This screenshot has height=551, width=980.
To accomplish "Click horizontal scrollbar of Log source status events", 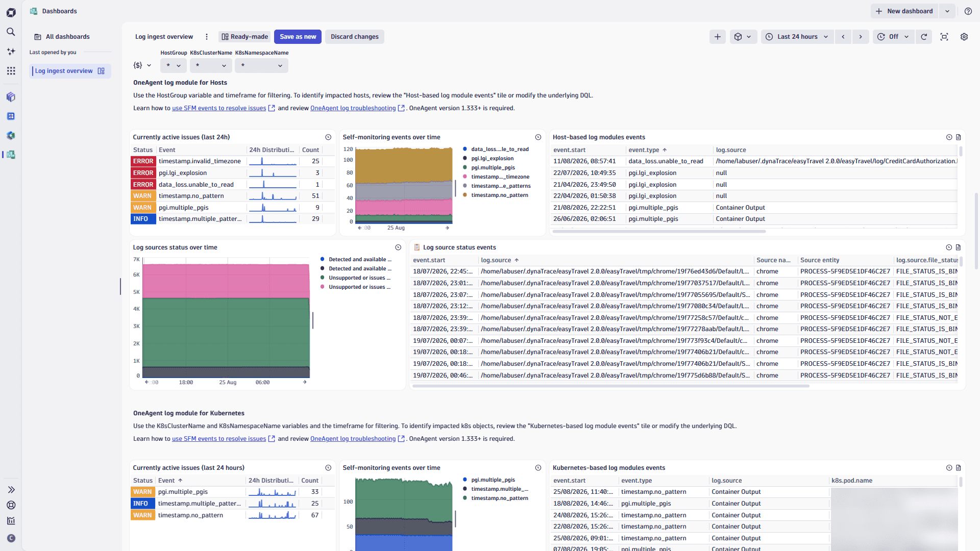I will click(x=610, y=386).
